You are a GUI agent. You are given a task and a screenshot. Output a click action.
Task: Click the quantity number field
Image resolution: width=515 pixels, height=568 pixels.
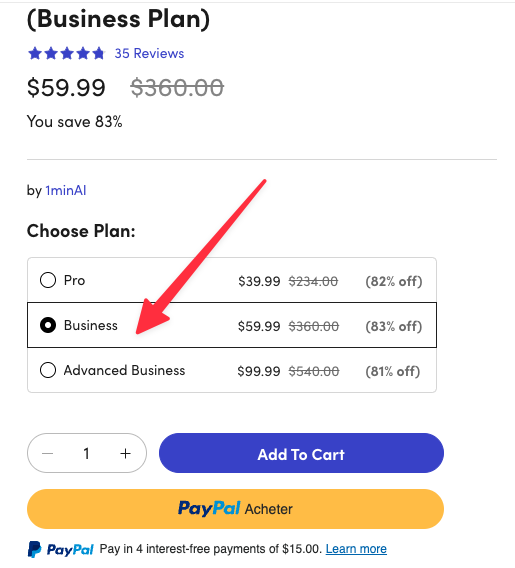tap(86, 453)
